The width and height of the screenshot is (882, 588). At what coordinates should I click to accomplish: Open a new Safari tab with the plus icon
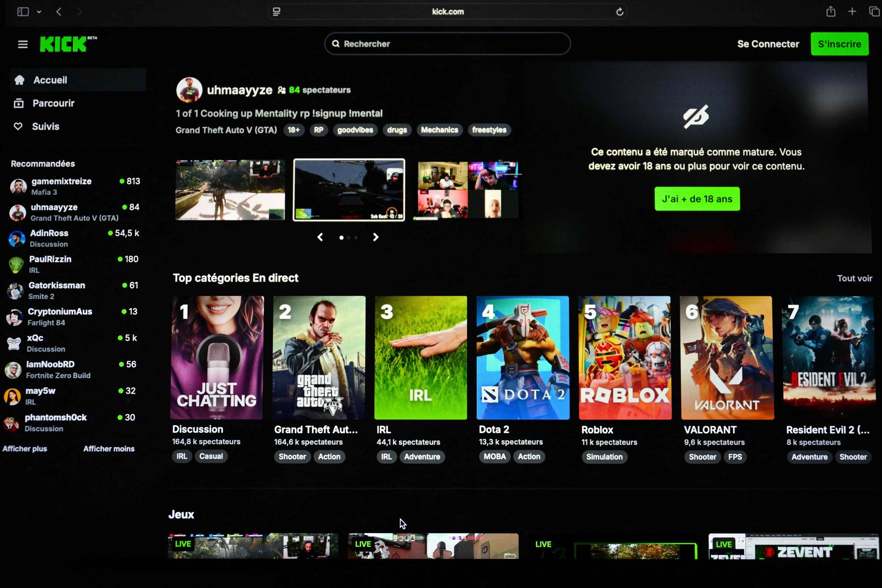point(852,12)
